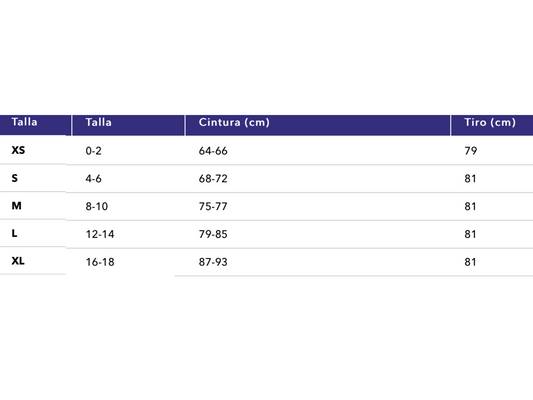Click the 68-72 waist measurement
The width and height of the screenshot is (533, 400).
(213, 178)
